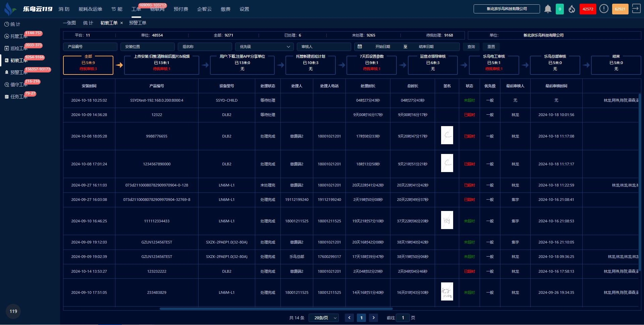The width and height of the screenshot is (644, 325).
Task: Click the round 119 button
Action: 13,311
